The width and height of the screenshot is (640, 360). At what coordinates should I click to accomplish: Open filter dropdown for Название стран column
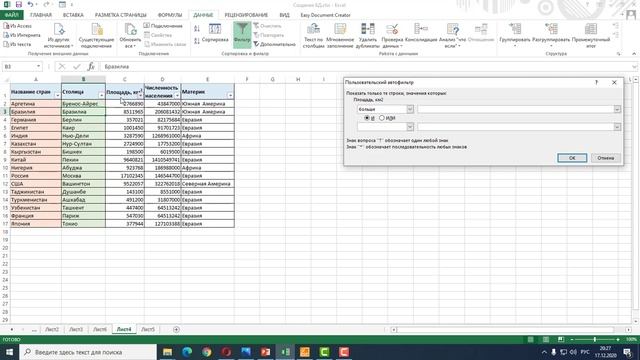(x=58, y=96)
